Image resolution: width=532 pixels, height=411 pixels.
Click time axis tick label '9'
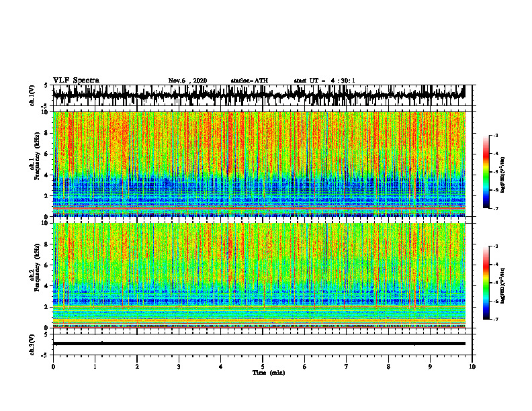[x=430, y=367]
